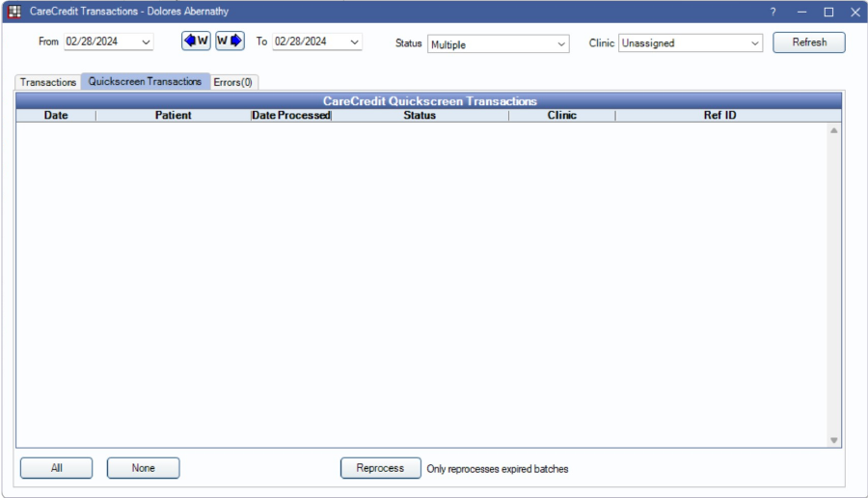Sort by the Date column header
868x498 pixels.
click(x=56, y=115)
